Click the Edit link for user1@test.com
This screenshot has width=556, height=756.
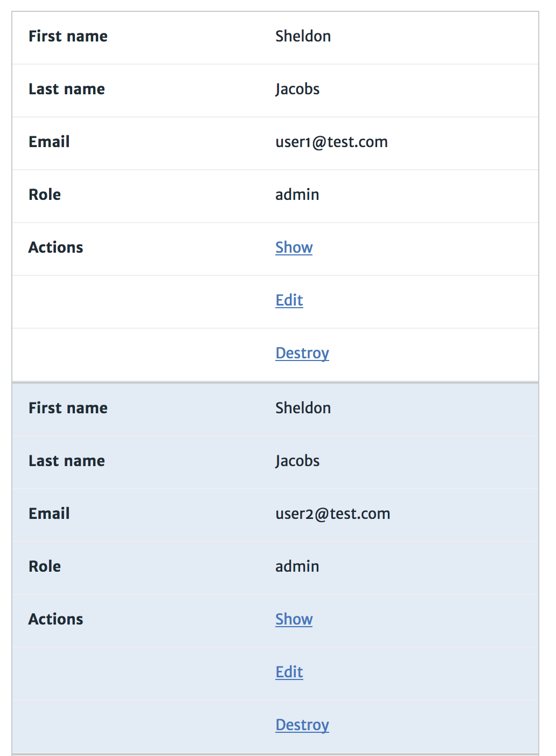[x=289, y=300]
